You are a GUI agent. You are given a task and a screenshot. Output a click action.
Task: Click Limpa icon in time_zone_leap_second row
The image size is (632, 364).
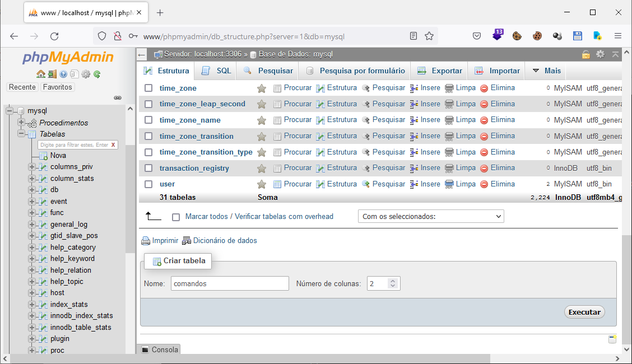[x=449, y=104]
